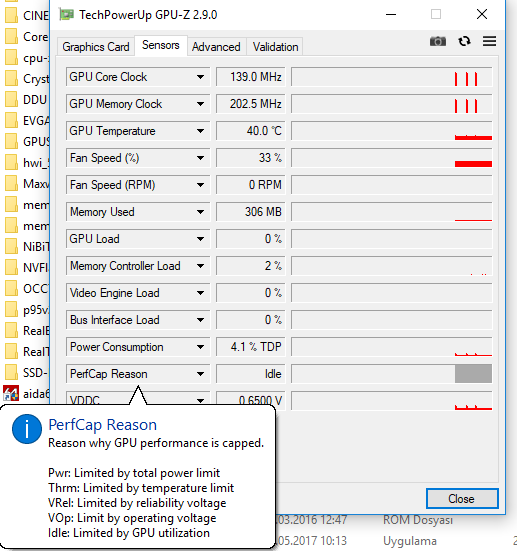
Task: Click the 40.0 °C temperature value
Action: (251, 131)
